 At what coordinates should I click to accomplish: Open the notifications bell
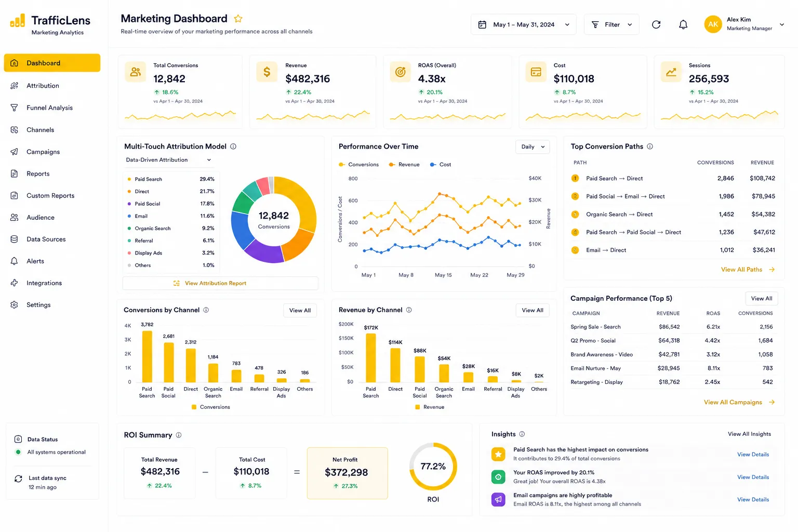point(683,24)
